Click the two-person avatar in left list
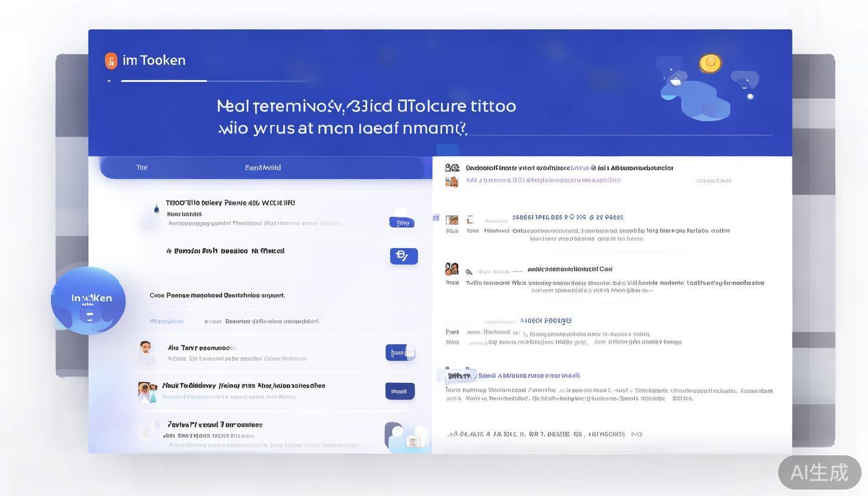This screenshot has height=496, width=868. point(147,391)
